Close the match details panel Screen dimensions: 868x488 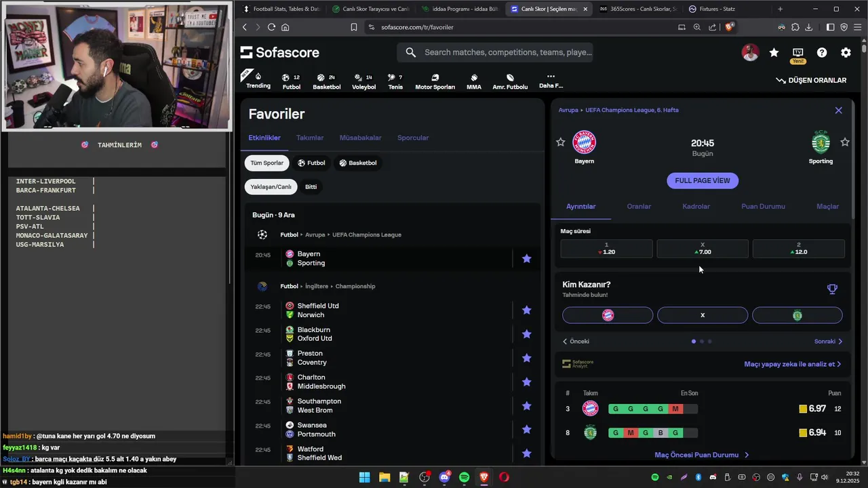(838, 110)
